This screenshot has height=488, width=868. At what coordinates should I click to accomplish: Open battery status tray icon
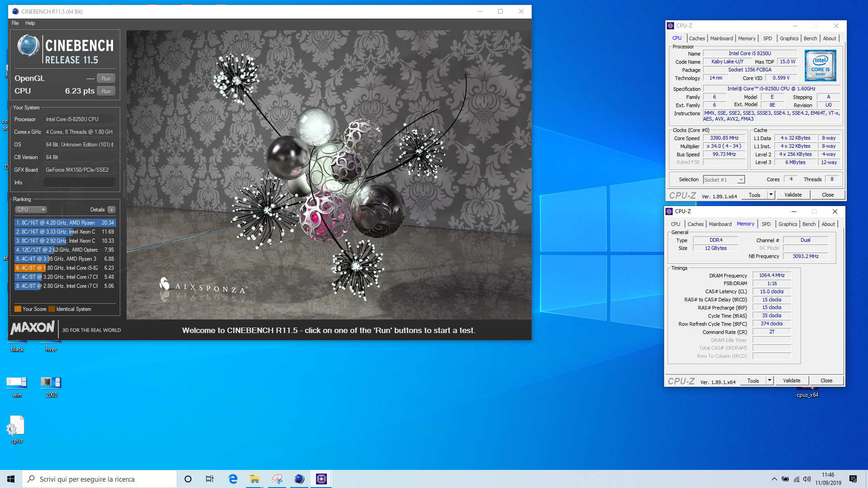[785, 479]
